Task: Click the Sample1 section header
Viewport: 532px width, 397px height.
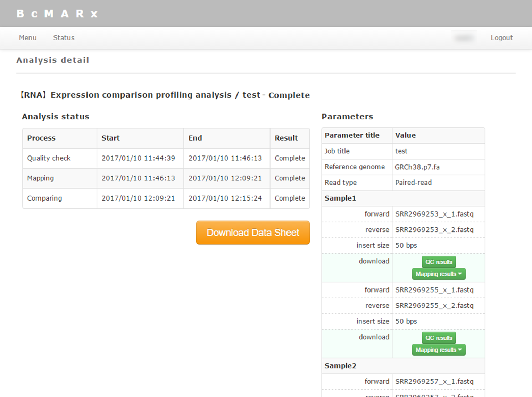Action: click(x=340, y=198)
